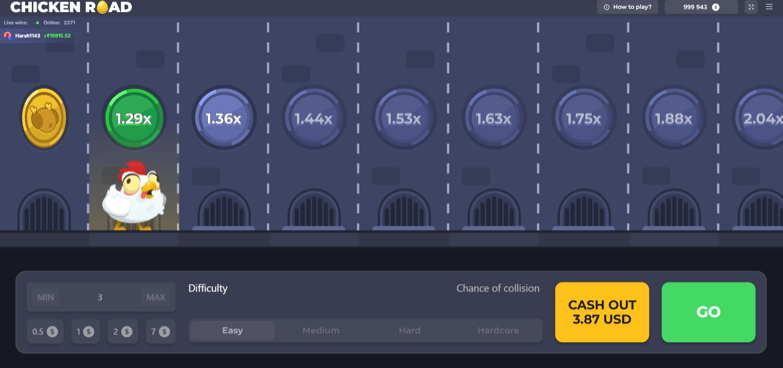Viewport: 783px width, 368px height.
Task: Click the gold chicken coin
Action: coord(44,118)
